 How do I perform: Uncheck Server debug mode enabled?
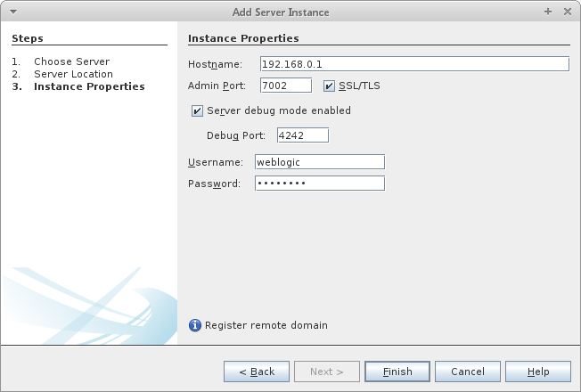(197, 111)
